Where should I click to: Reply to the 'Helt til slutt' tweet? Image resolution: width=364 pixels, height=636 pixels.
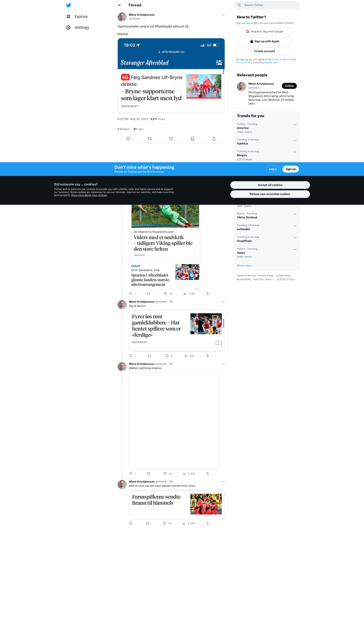click(x=130, y=523)
